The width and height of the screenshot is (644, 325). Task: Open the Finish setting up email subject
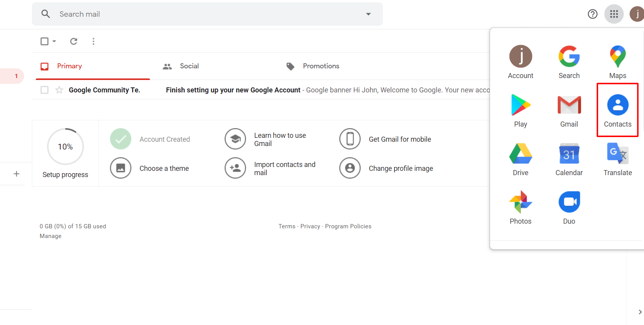point(233,90)
